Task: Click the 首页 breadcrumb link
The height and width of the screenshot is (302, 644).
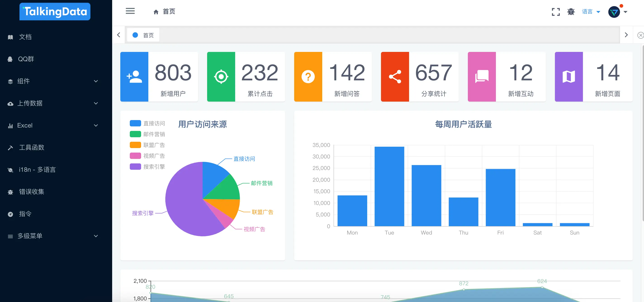Action: click(x=164, y=12)
